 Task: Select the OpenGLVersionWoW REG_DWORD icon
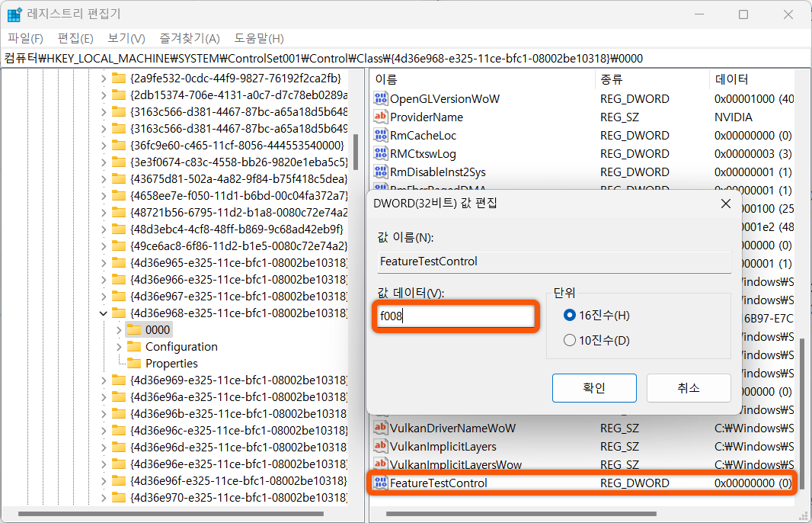pos(381,98)
